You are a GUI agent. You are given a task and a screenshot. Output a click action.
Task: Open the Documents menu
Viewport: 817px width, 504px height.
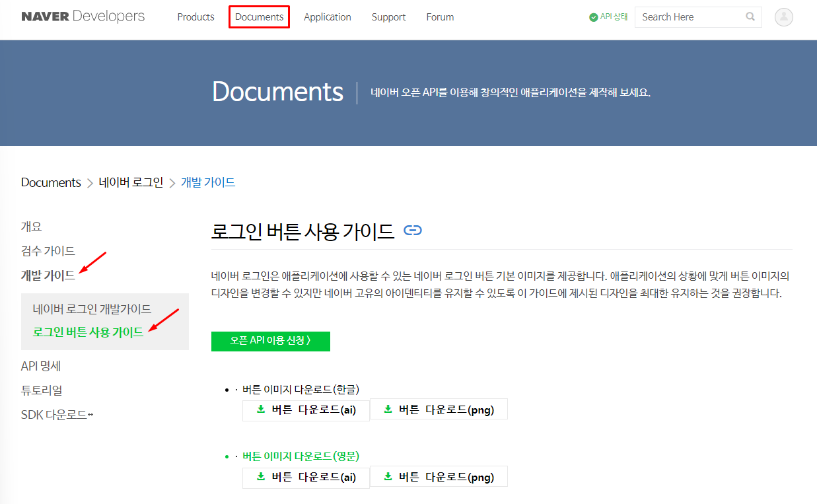259,17
